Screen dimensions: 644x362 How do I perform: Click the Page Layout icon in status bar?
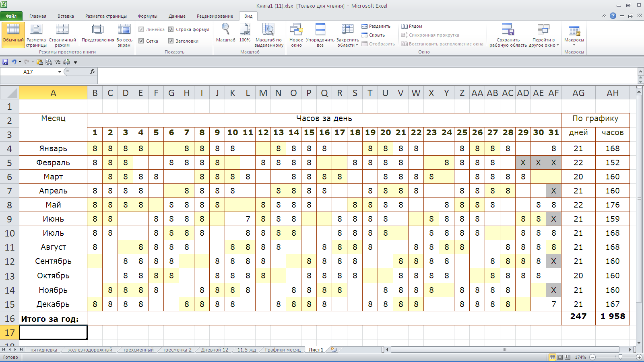560,357
